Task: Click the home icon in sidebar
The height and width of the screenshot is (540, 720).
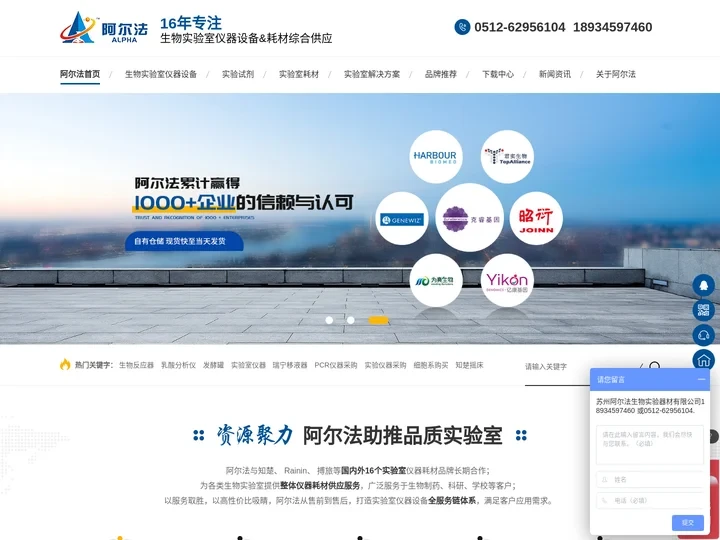Action: click(703, 360)
